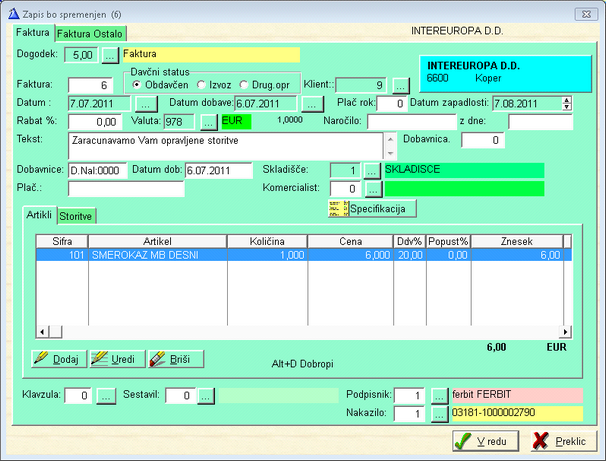Click the z dne input field
The image size is (606, 461).
540,122
